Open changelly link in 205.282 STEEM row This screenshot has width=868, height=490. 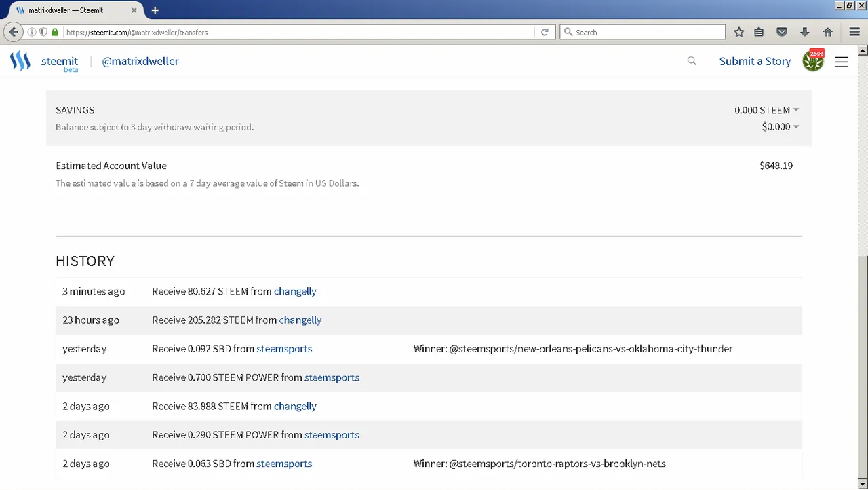coord(300,320)
